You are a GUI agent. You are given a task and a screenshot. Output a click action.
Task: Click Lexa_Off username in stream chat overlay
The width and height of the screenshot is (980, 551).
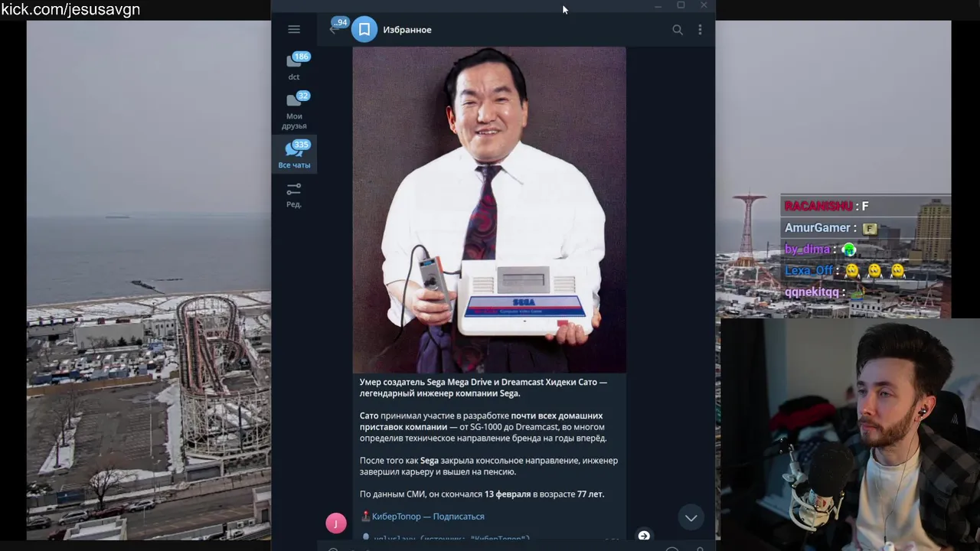coord(808,271)
